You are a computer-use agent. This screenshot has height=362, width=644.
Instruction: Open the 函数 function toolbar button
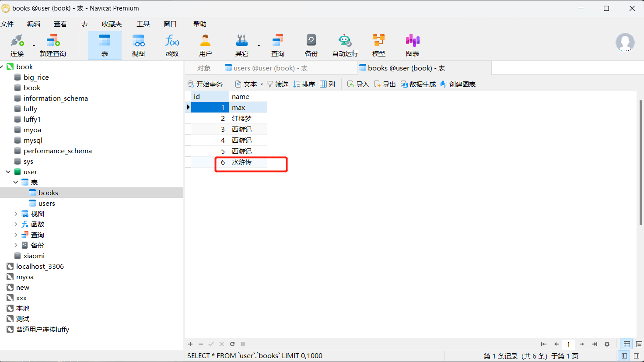coord(172,46)
